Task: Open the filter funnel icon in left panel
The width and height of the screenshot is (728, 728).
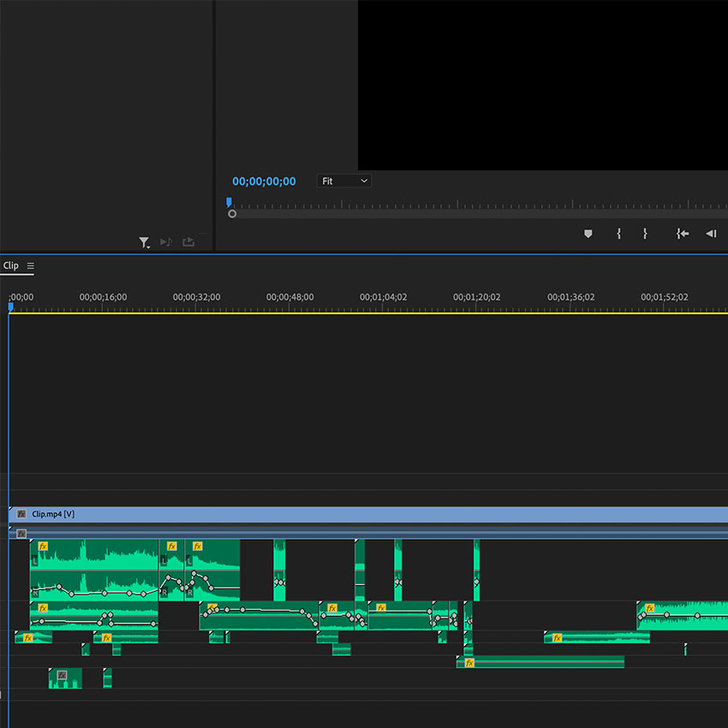Action: click(x=144, y=242)
